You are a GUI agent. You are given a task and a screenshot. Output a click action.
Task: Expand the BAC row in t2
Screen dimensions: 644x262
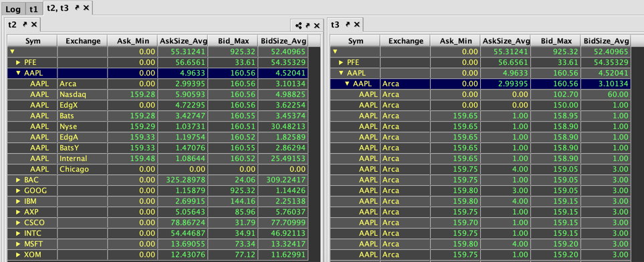18,180
